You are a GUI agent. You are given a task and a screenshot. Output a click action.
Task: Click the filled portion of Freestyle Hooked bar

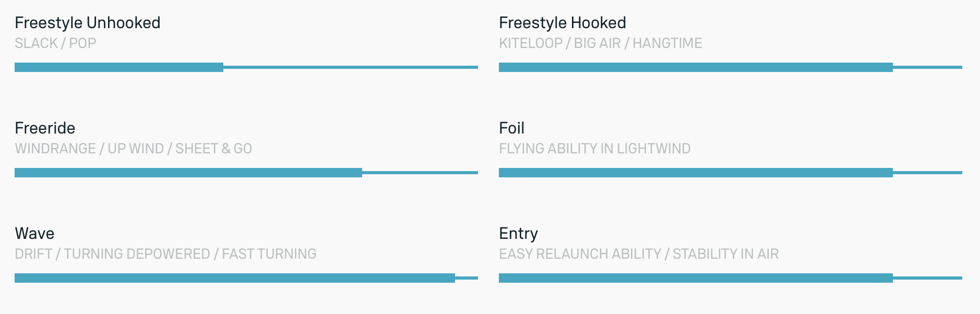tap(696, 67)
